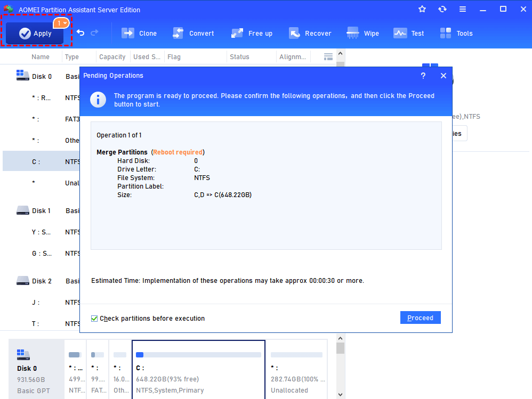Select the Used Space column header
This screenshot has width=532, height=399.
pos(147,57)
